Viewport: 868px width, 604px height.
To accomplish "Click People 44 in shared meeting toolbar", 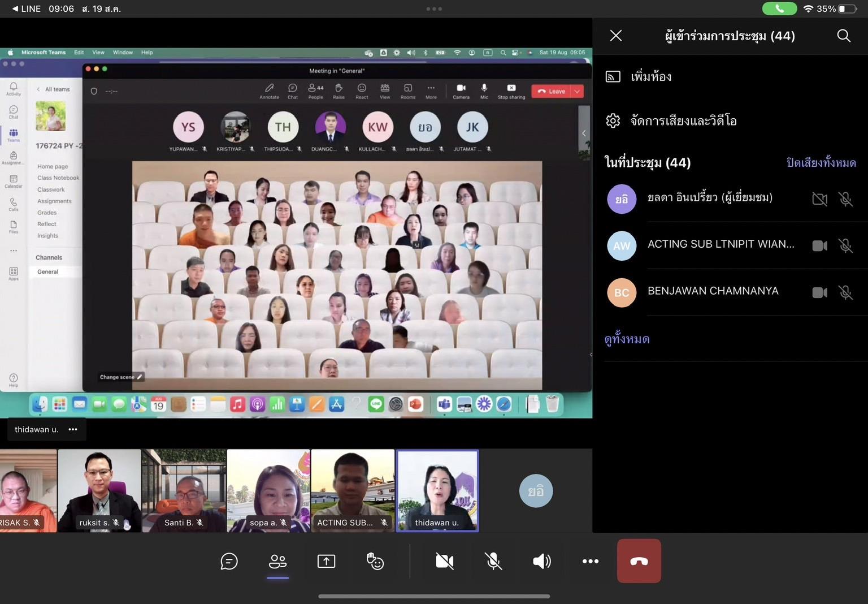I will pyautogui.click(x=316, y=91).
